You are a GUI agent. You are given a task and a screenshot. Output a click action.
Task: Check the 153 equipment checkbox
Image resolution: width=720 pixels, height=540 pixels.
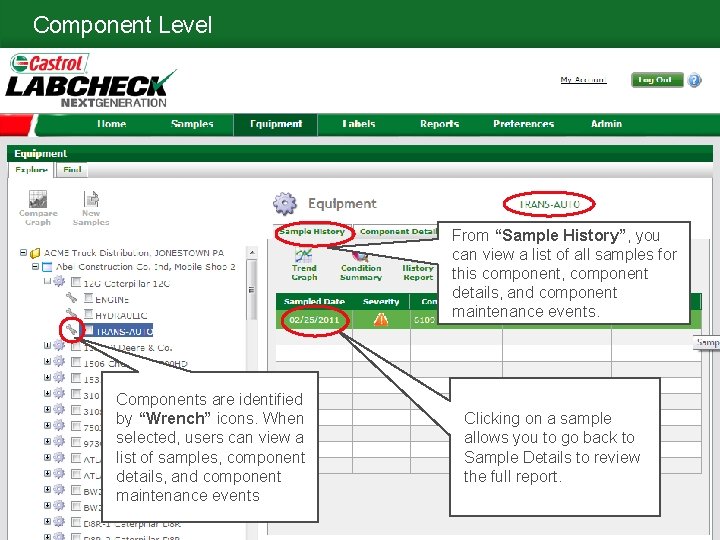click(x=76, y=378)
